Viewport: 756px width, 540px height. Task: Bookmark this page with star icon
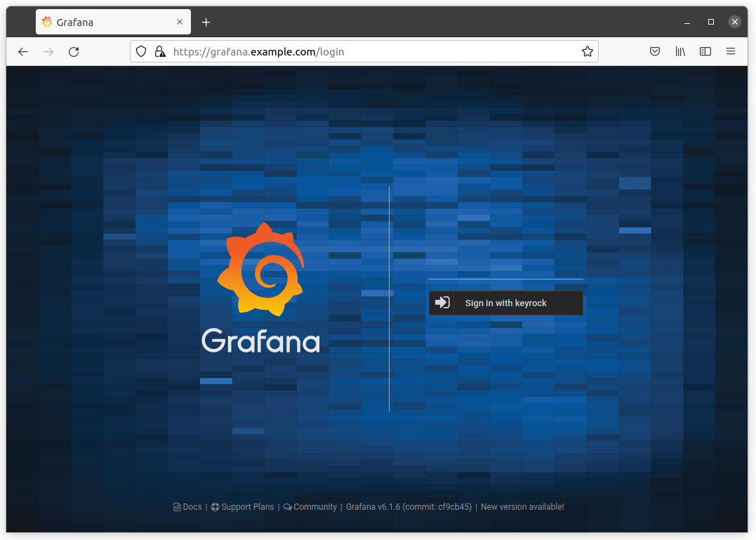coord(587,51)
